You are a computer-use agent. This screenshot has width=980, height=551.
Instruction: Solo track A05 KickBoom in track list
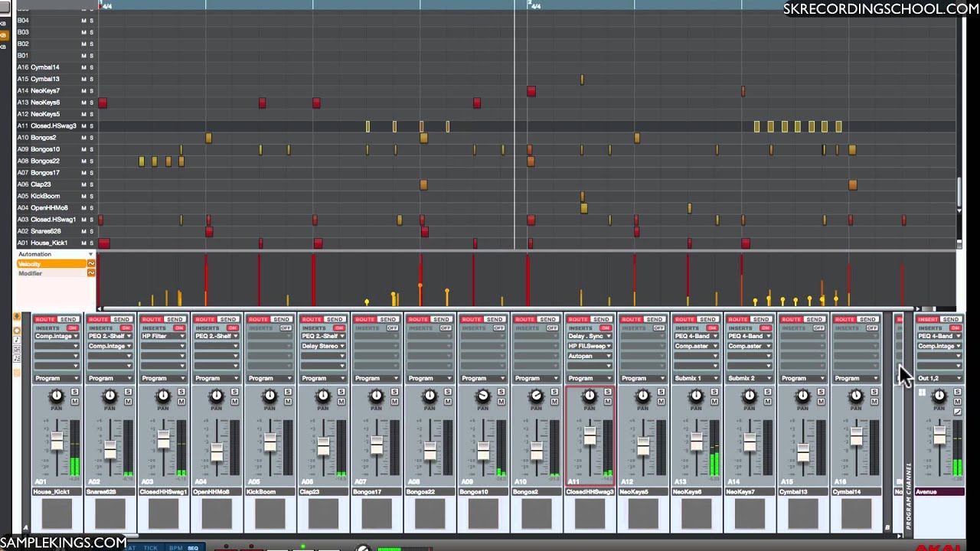coord(91,196)
